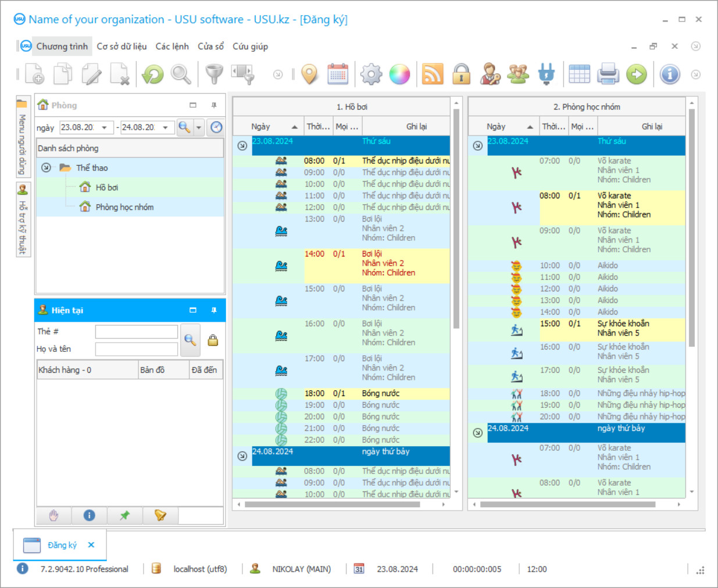Click into the Thẻ # input field
The width and height of the screenshot is (718, 588).
137,332
